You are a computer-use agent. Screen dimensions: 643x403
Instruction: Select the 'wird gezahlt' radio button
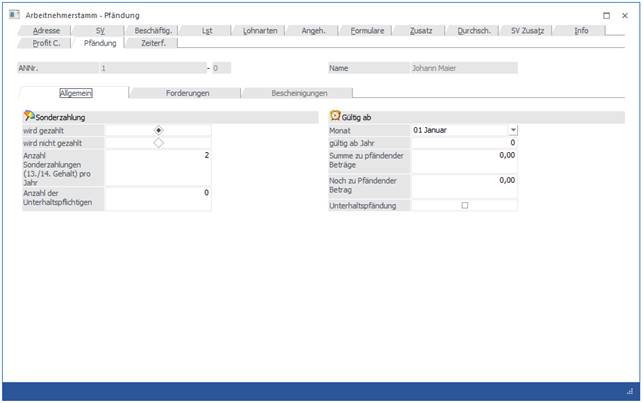pyautogui.click(x=158, y=130)
